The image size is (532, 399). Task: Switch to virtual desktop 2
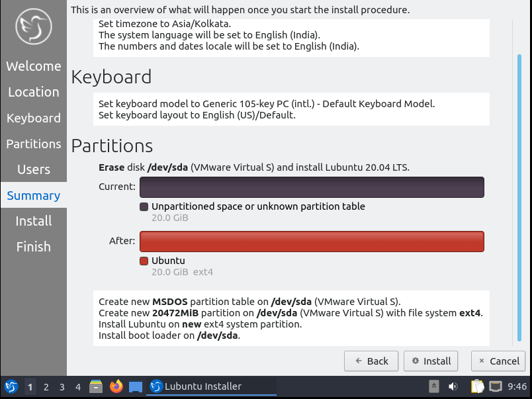pyautogui.click(x=46, y=386)
